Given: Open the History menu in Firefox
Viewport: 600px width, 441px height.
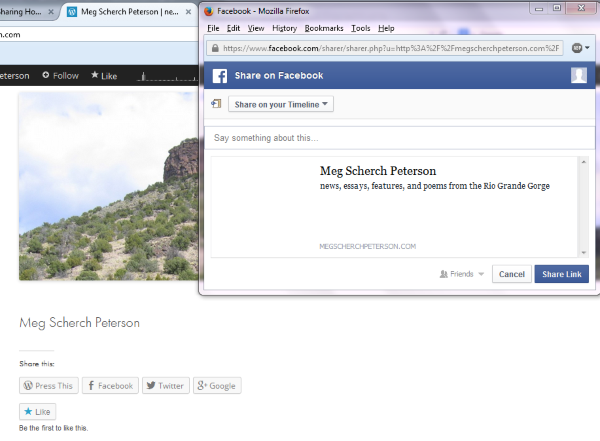Looking at the screenshot, I should pos(284,29).
